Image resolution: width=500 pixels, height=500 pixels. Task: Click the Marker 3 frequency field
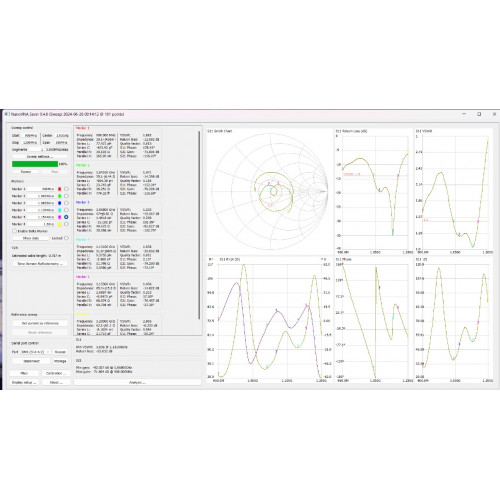point(41,203)
